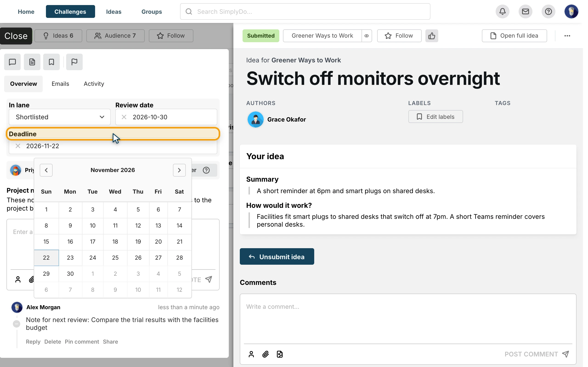Expand the In lane Shortlisted dropdown

tap(59, 117)
